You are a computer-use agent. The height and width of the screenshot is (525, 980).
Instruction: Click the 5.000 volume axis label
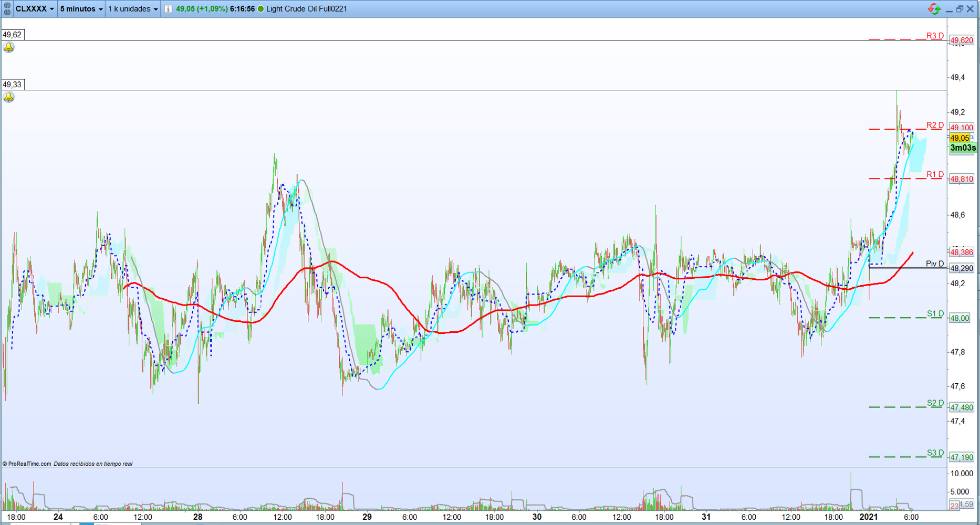(960, 492)
